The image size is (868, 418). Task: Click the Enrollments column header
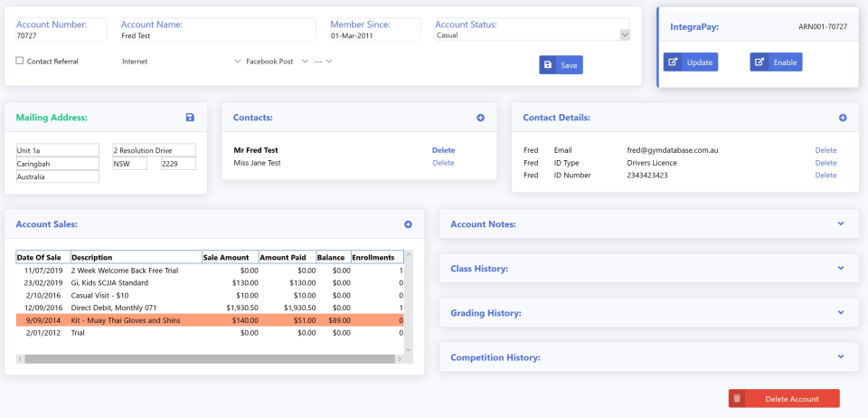(377, 257)
